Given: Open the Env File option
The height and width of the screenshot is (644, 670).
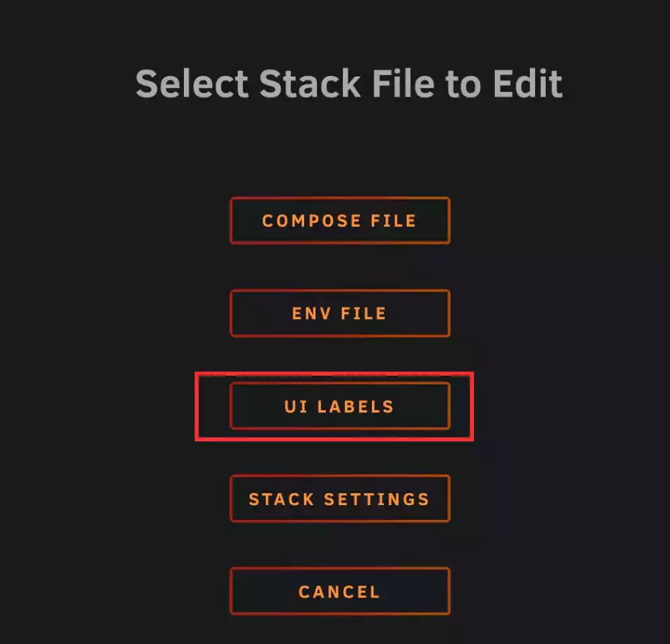Looking at the screenshot, I should click(x=340, y=313).
